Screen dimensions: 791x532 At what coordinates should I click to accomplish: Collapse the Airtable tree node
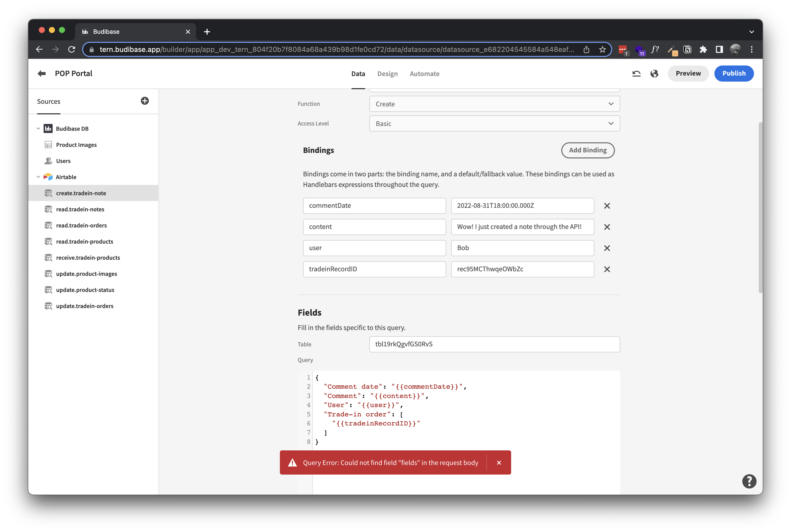38,177
